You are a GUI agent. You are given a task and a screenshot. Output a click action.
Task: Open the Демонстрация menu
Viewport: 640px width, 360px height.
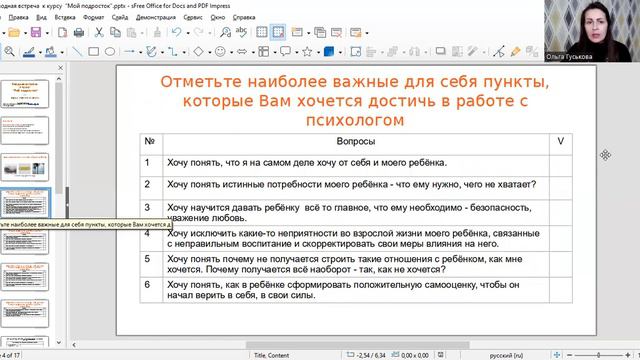tap(156, 17)
